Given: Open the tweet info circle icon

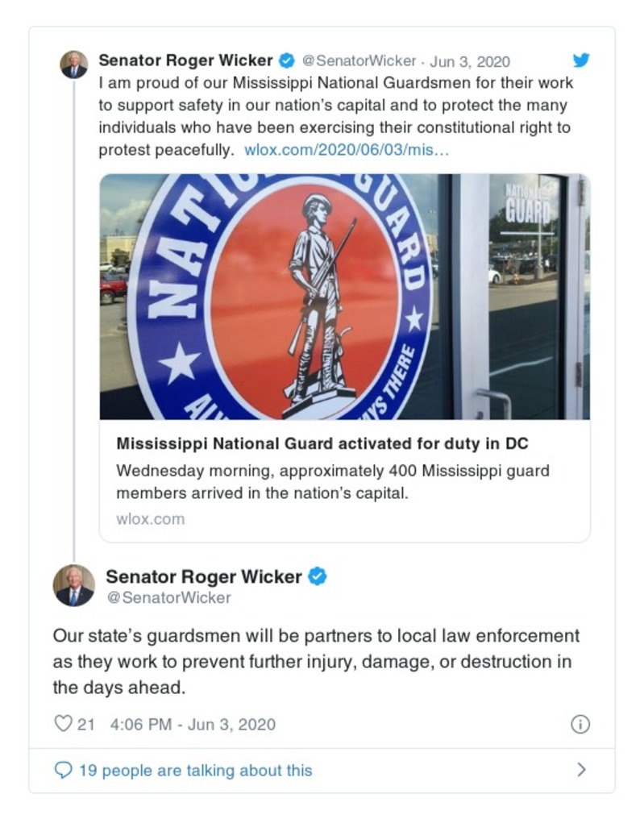Looking at the screenshot, I should pos(580,725).
